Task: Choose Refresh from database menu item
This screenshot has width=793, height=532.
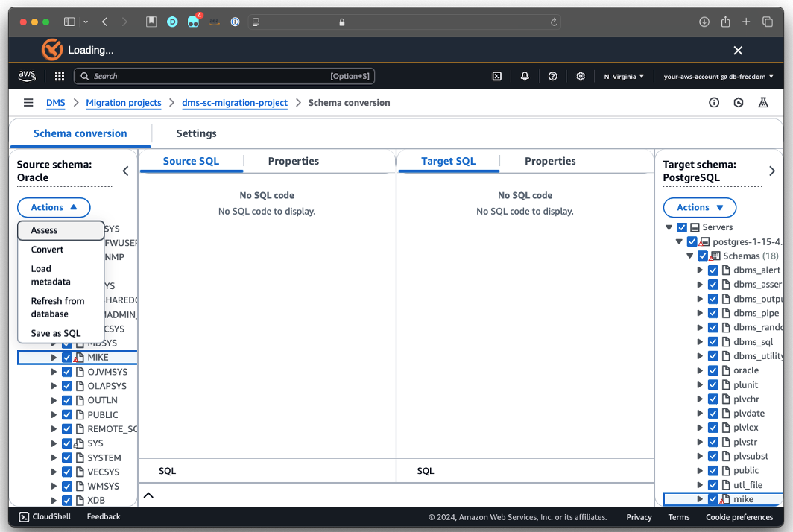Action: point(60,308)
